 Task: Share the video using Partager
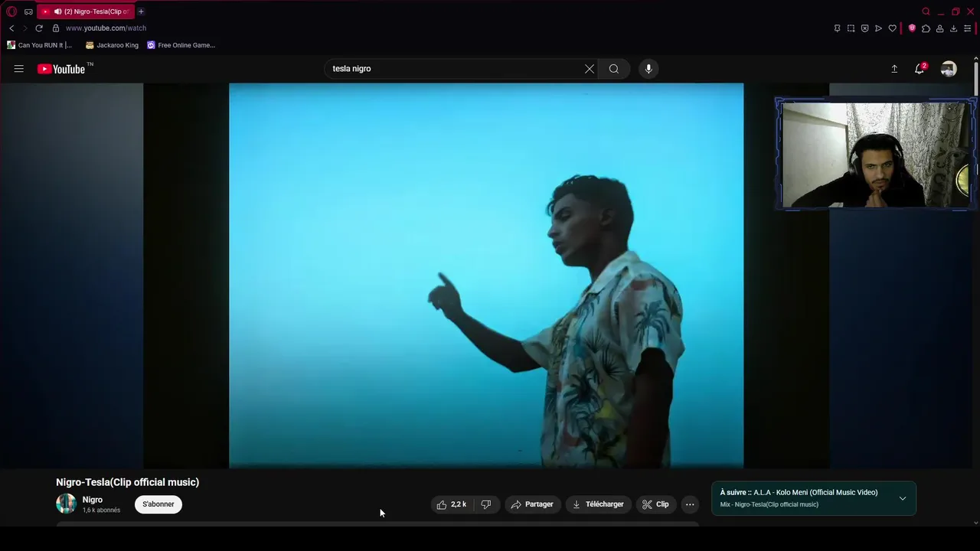(532, 504)
